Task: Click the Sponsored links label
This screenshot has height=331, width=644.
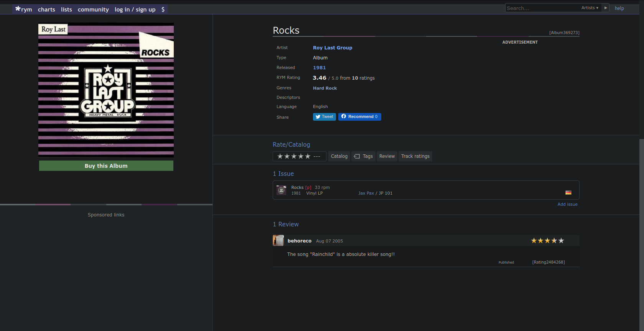Action: pyautogui.click(x=106, y=215)
